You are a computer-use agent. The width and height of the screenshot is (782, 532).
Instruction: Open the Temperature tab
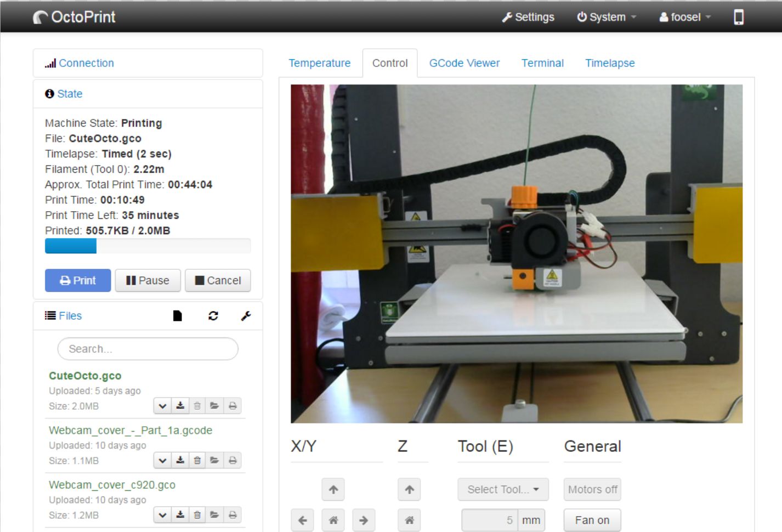(x=319, y=63)
